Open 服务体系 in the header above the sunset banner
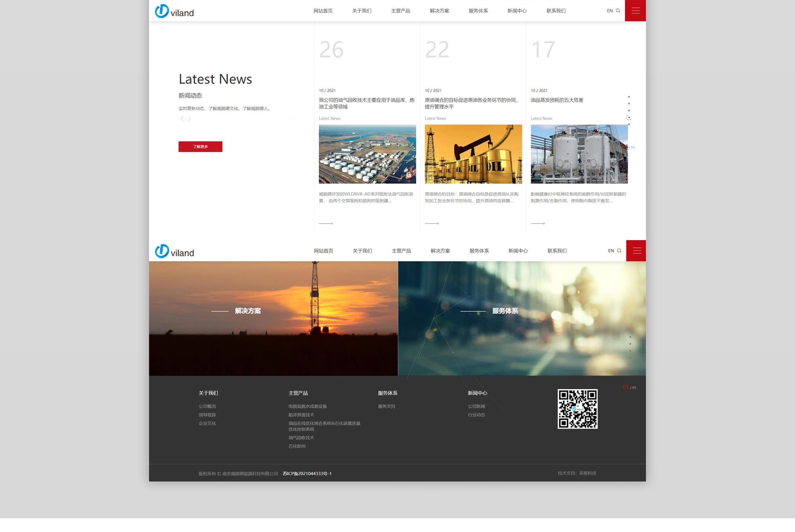 pos(479,251)
